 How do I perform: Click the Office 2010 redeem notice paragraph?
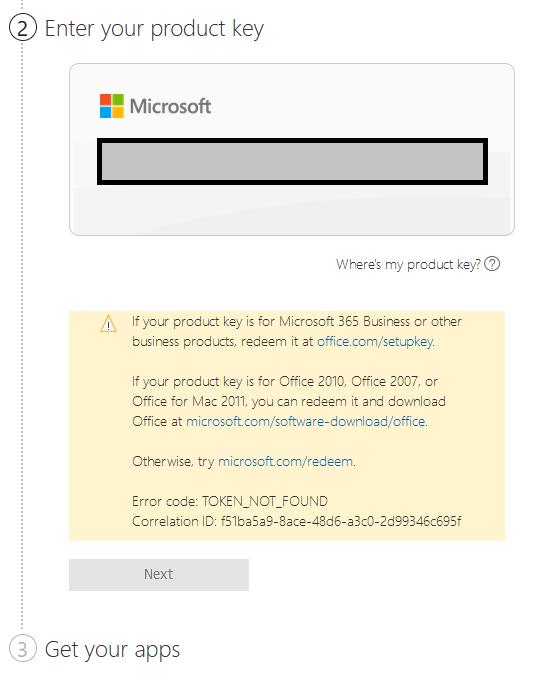coord(289,401)
